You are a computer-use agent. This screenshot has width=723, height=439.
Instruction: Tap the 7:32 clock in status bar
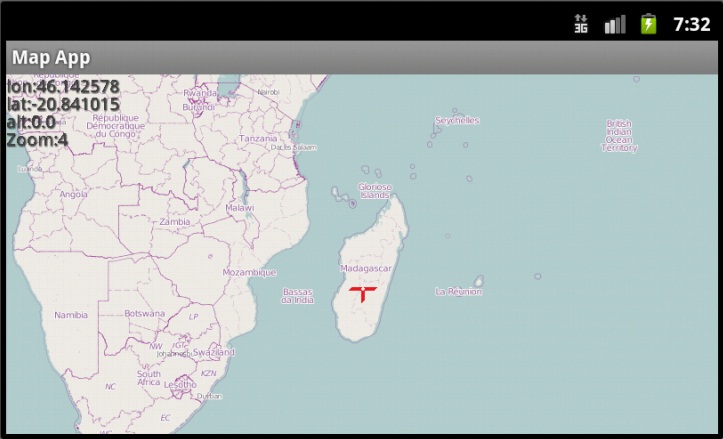691,23
